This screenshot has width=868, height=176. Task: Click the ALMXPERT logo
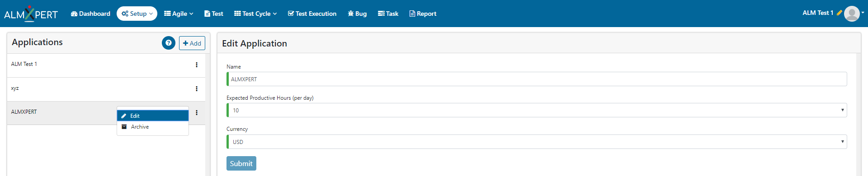(x=31, y=14)
